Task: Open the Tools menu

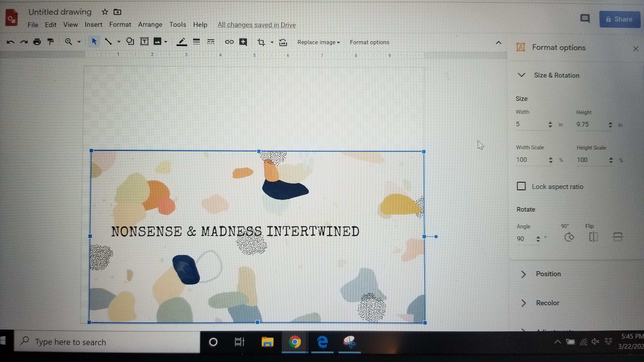Action: pos(178,24)
